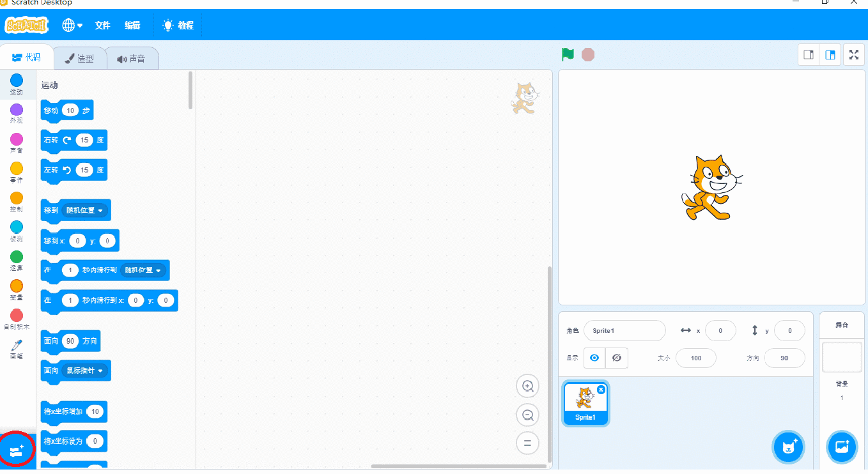
Task: Select the 运动 block category
Action: (17, 84)
